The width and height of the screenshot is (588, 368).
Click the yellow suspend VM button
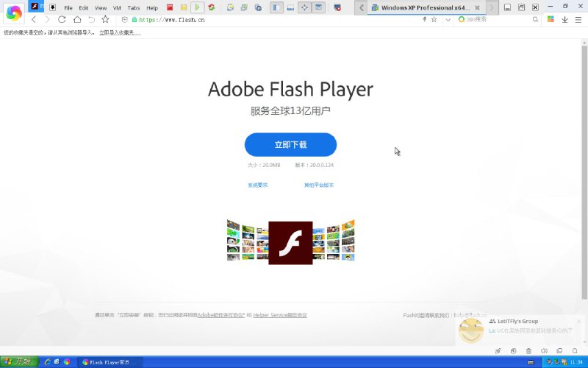tap(183, 7)
